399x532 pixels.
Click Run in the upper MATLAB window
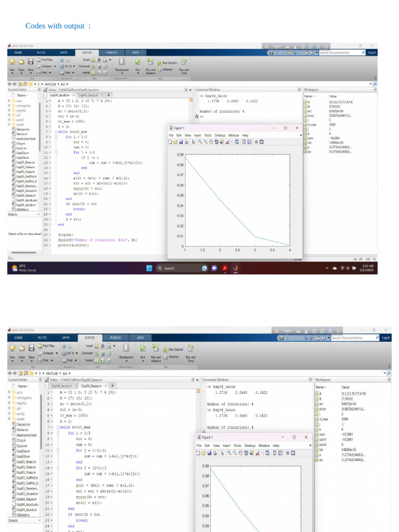(x=138, y=64)
